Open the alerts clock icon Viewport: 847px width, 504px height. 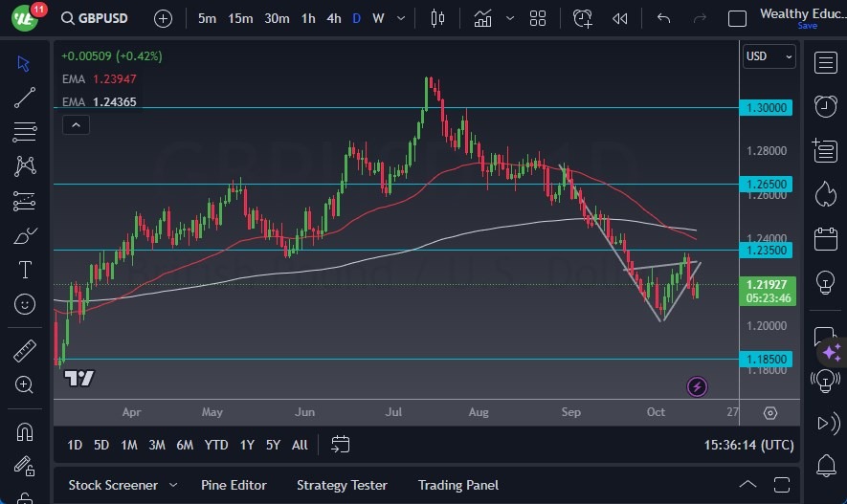pos(825,105)
